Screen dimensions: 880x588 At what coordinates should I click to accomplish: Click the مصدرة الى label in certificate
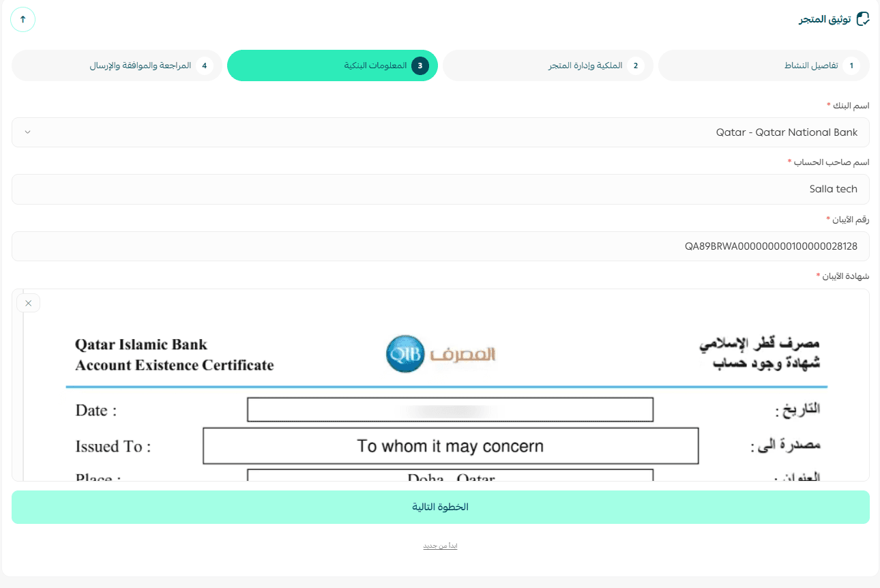click(786, 446)
